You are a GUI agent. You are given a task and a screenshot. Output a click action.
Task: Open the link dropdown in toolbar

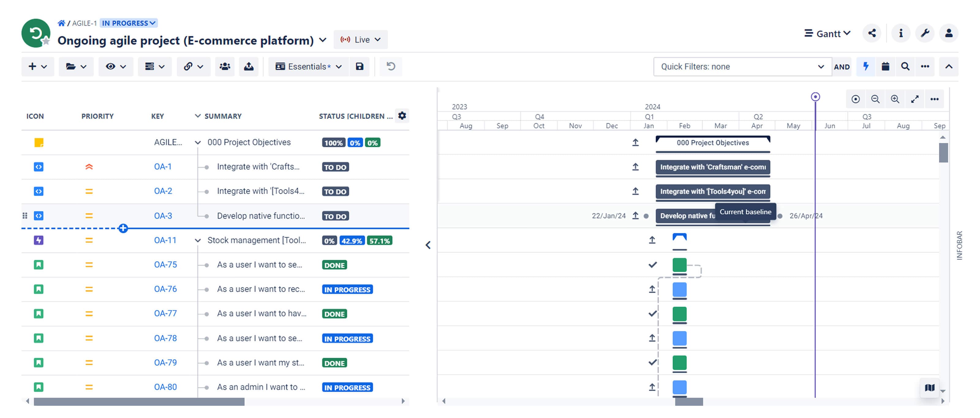coord(193,66)
